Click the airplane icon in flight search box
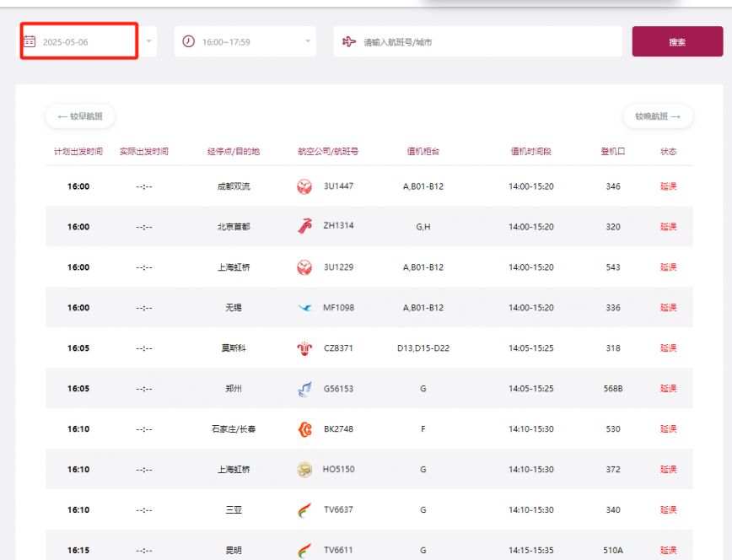 (349, 41)
